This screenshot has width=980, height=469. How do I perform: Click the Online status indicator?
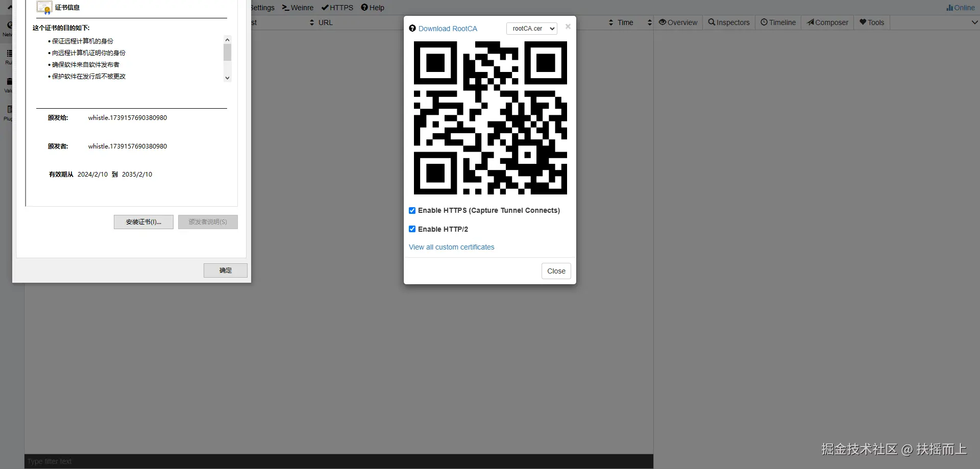pyautogui.click(x=961, y=8)
